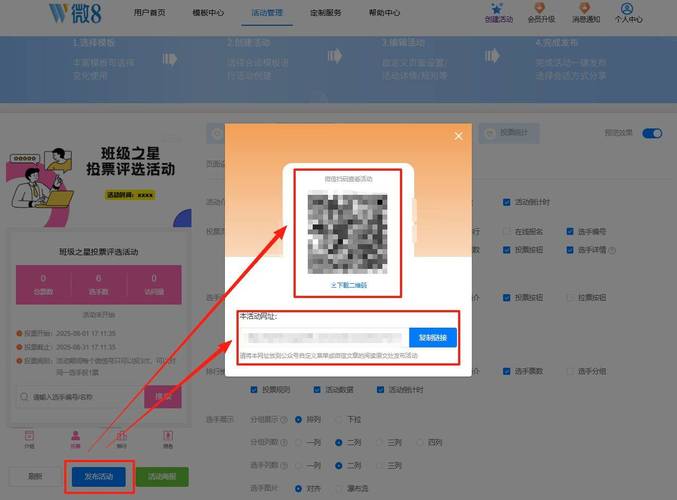Click the 下载二维码 link
This screenshot has height=500, width=677.
click(349, 285)
